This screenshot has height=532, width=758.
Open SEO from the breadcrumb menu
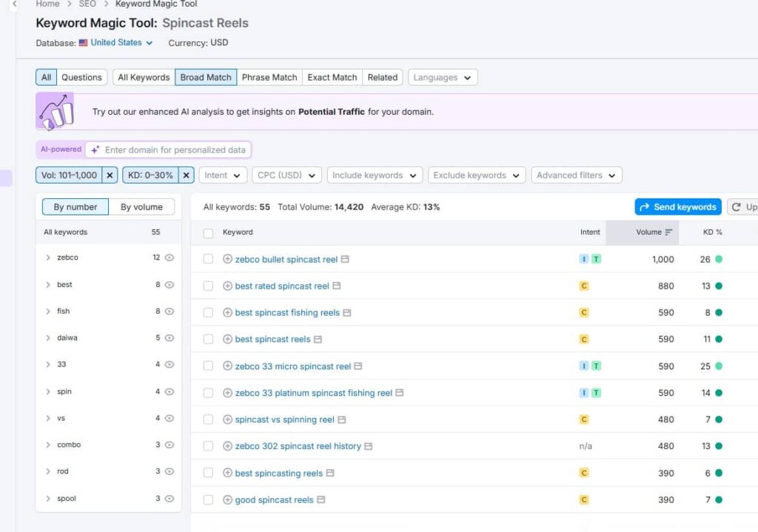click(x=87, y=4)
